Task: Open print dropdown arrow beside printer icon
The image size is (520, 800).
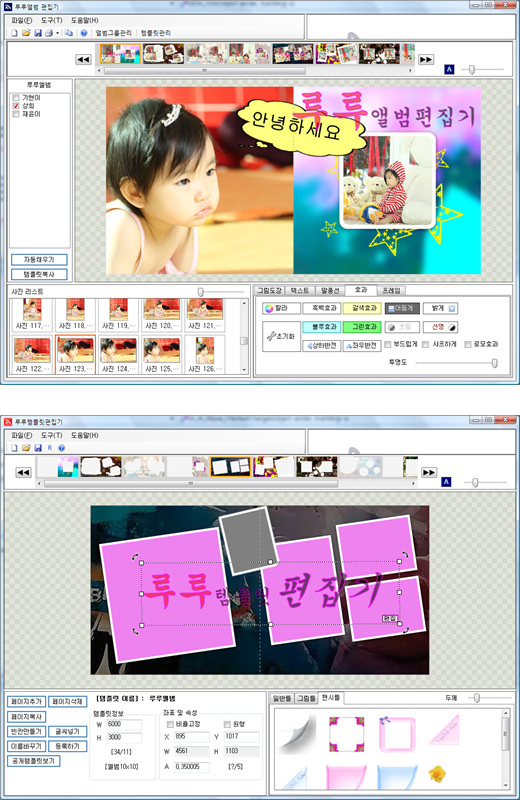Action: pos(57,33)
